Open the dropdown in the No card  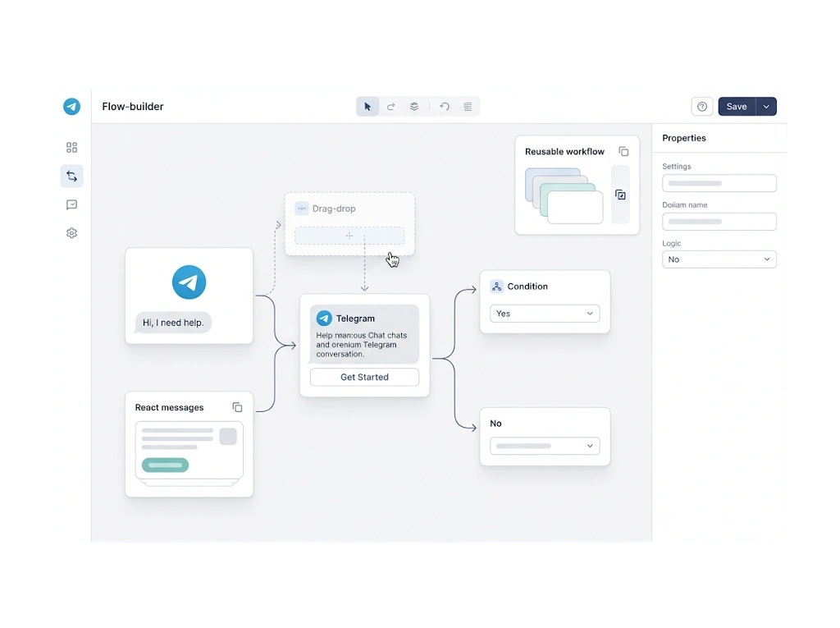point(545,446)
